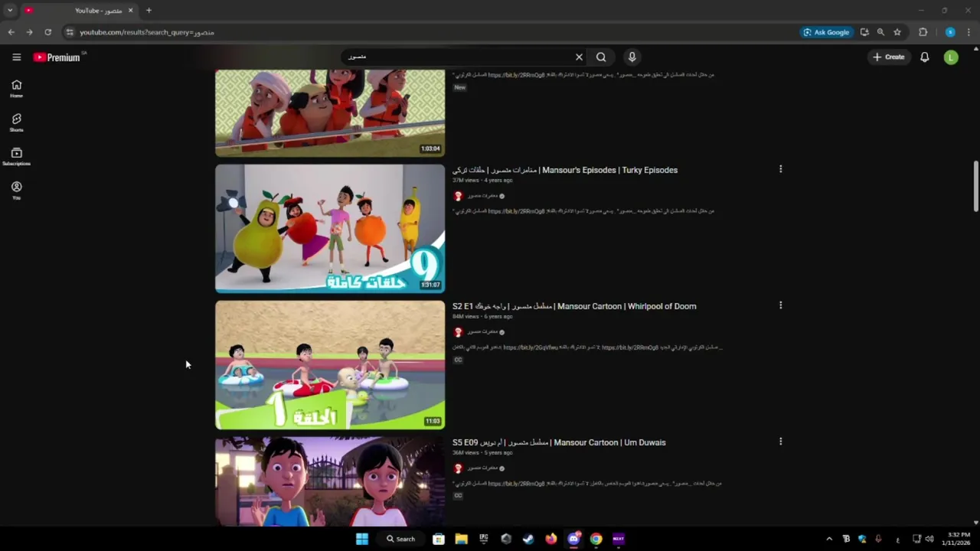Start voice search with microphone icon
The width and height of the screenshot is (980, 551).
point(632,57)
